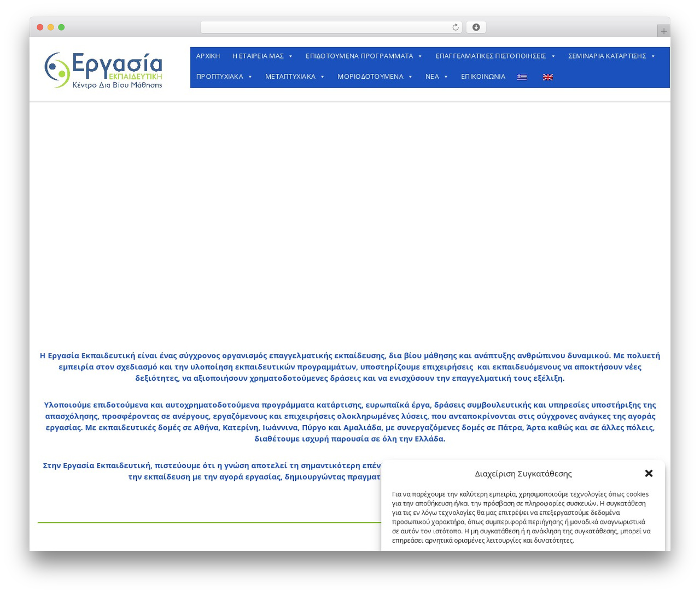Viewport: 700px width, 593px height.
Task: Open the browser downloads icon
Action: click(476, 27)
